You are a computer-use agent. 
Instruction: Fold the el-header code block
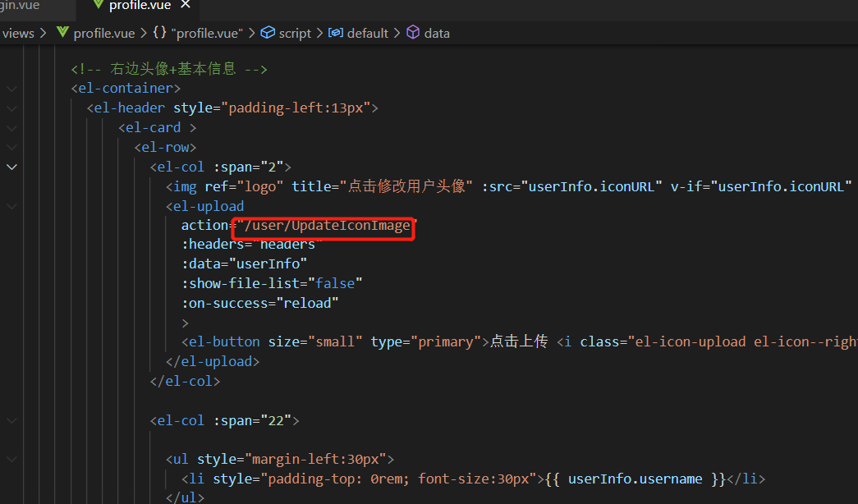11,108
